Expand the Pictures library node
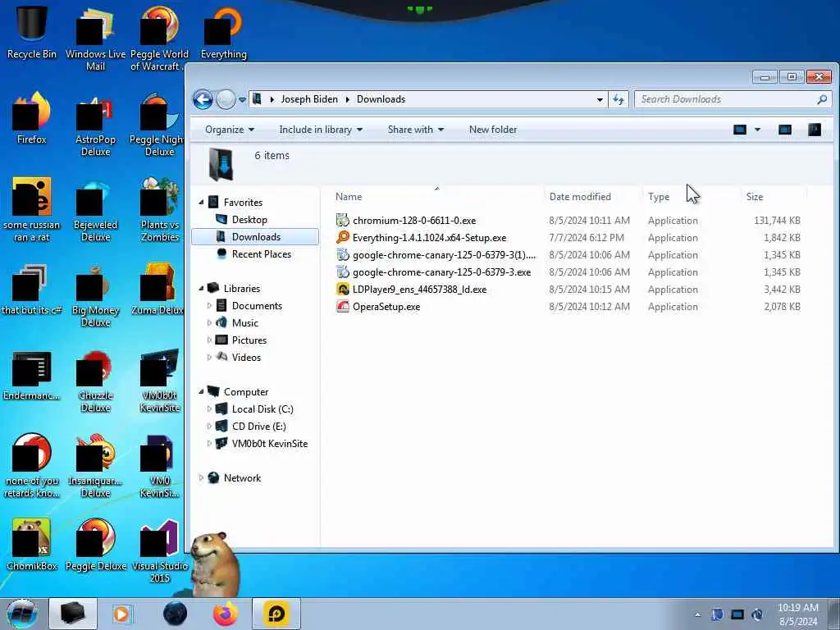Screen dimensions: 840x630 (209, 340)
